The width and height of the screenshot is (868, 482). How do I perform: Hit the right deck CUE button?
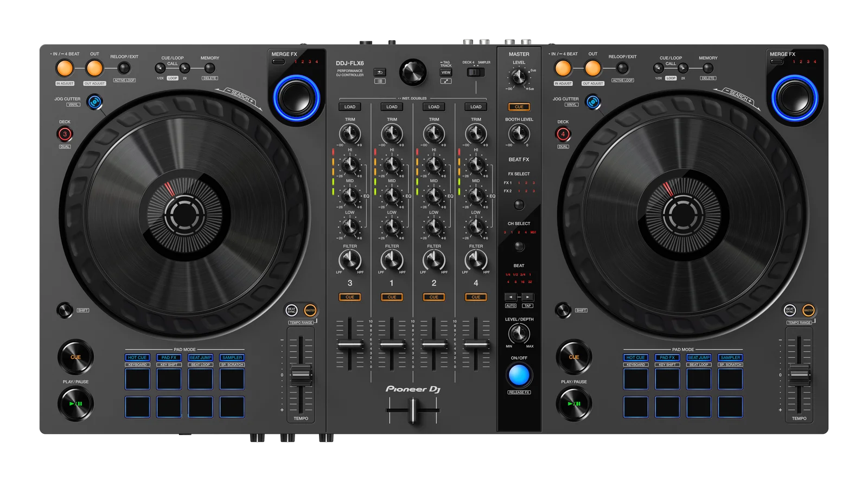pyautogui.click(x=574, y=357)
